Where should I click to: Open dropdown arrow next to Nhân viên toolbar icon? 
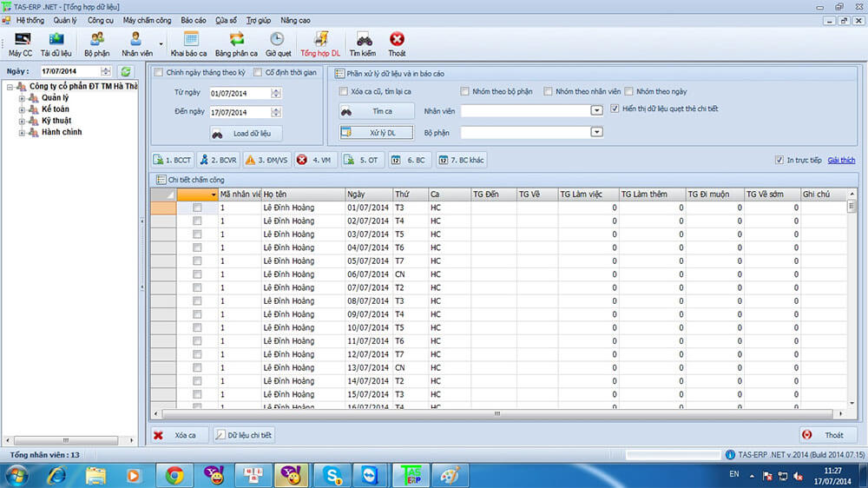point(161,43)
